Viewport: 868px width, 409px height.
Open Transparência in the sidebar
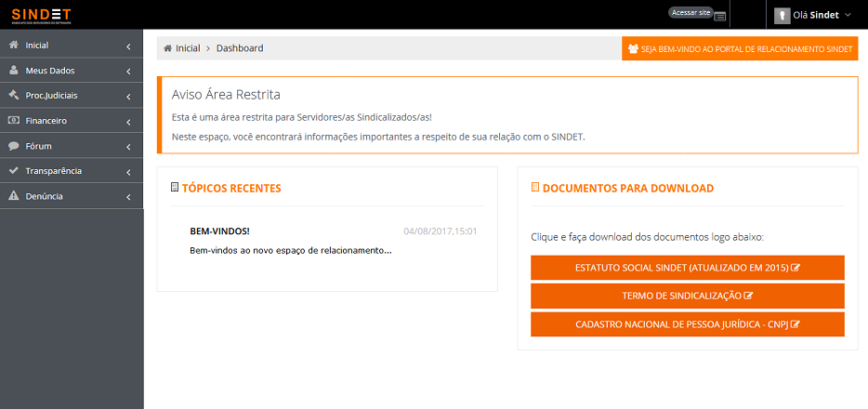click(x=72, y=171)
